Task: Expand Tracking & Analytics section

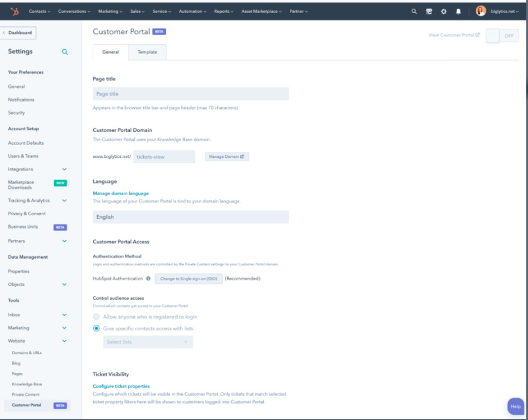Action: coord(65,201)
